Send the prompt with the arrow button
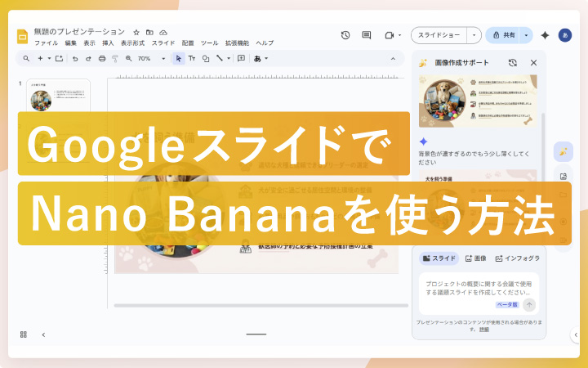Image resolution: width=588 pixels, height=368 pixels. click(529, 304)
